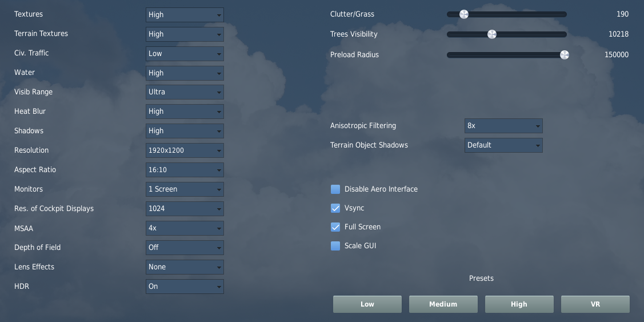Image resolution: width=644 pixels, height=322 pixels.
Task: Enable the Disable Aero Interface checkbox
Action: click(335, 189)
